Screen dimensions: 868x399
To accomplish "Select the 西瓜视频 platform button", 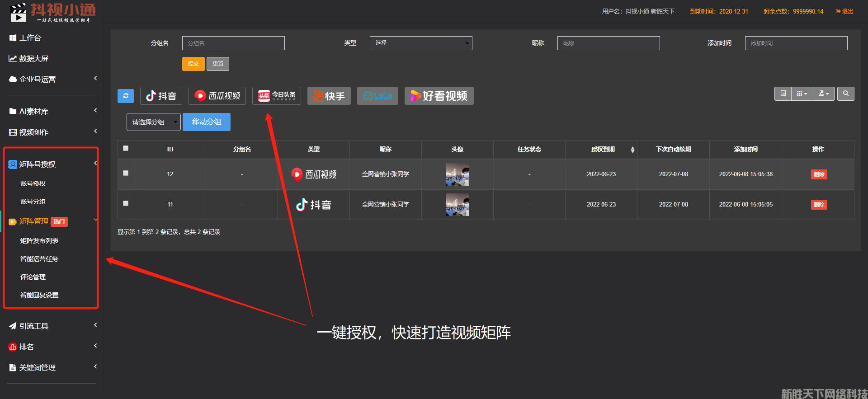I will pyautogui.click(x=217, y=96).
